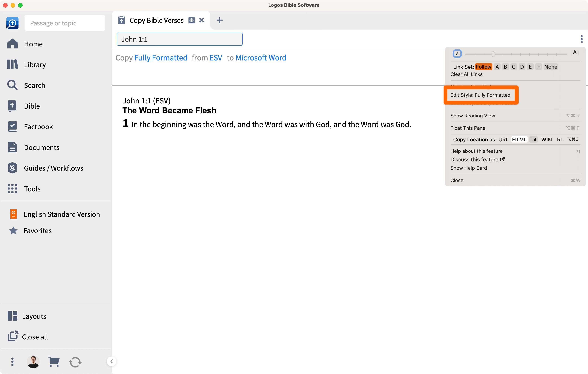The width and height of the screenshot is (588, 374).
Task: Open the Layouts icon
Action: [12, 316]
